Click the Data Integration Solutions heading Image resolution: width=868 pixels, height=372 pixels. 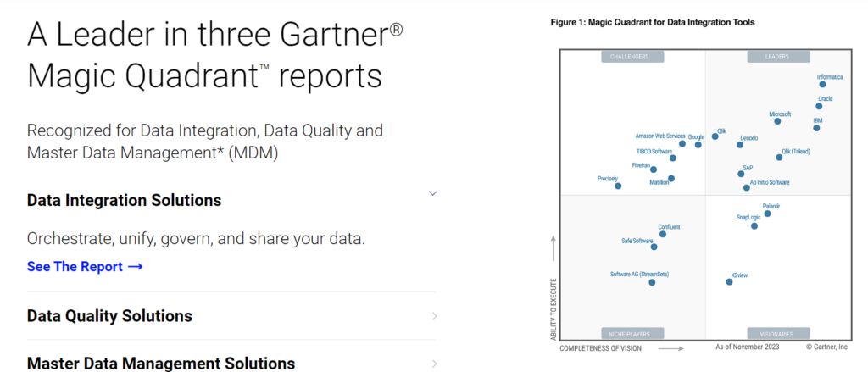(x=124, y=200)
